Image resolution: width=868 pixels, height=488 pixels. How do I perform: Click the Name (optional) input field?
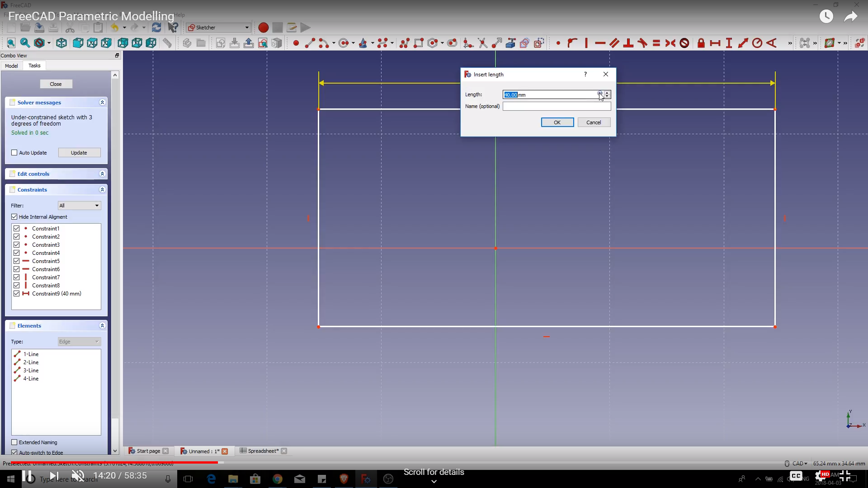tap(557, 106)
